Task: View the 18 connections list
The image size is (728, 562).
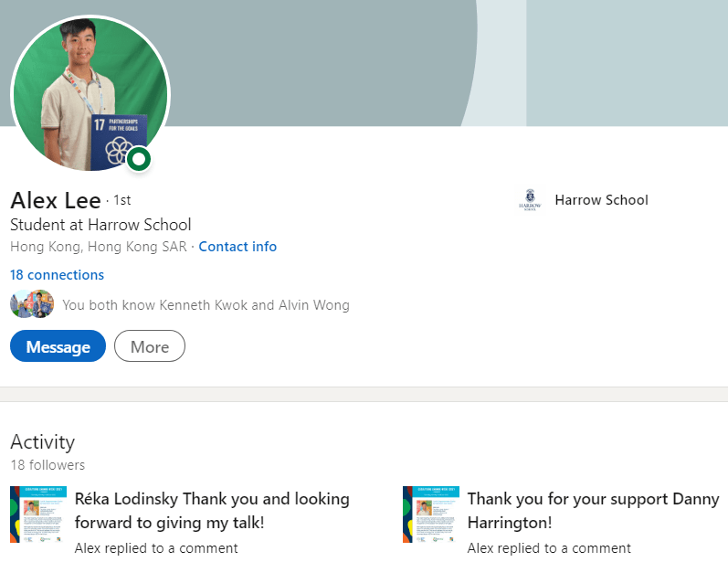Action: (x=58, y=275)
